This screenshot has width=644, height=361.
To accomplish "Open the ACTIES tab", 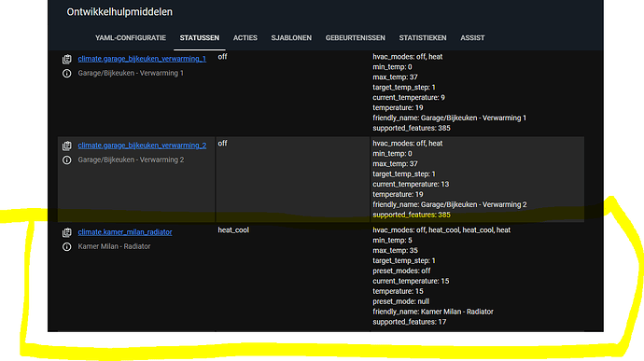I will [245, 38].
